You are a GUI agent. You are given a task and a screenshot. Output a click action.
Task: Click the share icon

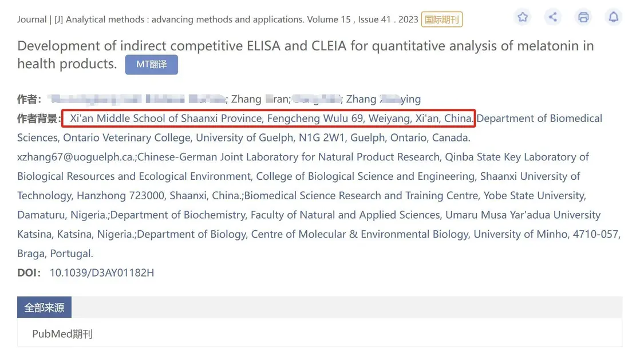click(552, 17)
